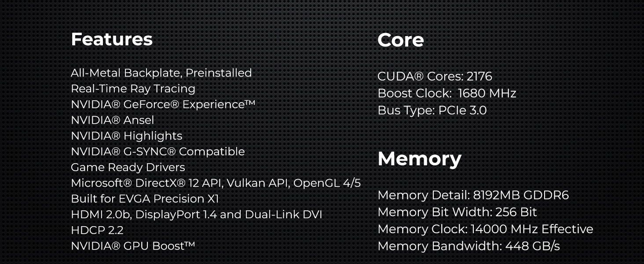Click the Microsoft DirectX 12 API line
The image size is (644, 264).
tap(216, 183)
